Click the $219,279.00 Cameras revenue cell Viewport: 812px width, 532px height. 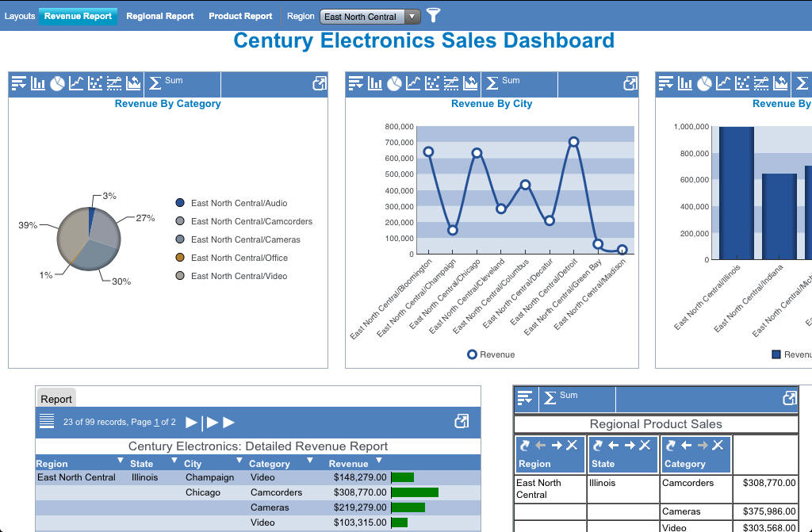[360, 507]
